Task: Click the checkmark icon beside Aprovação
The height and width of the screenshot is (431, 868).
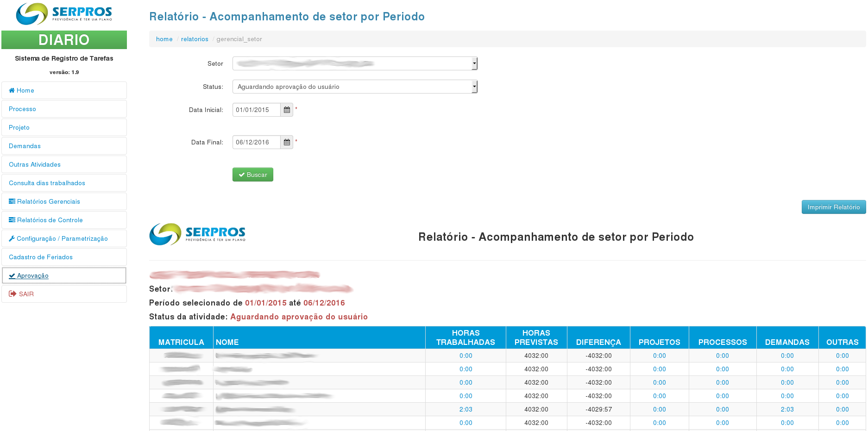Action: tap(12, 275)
